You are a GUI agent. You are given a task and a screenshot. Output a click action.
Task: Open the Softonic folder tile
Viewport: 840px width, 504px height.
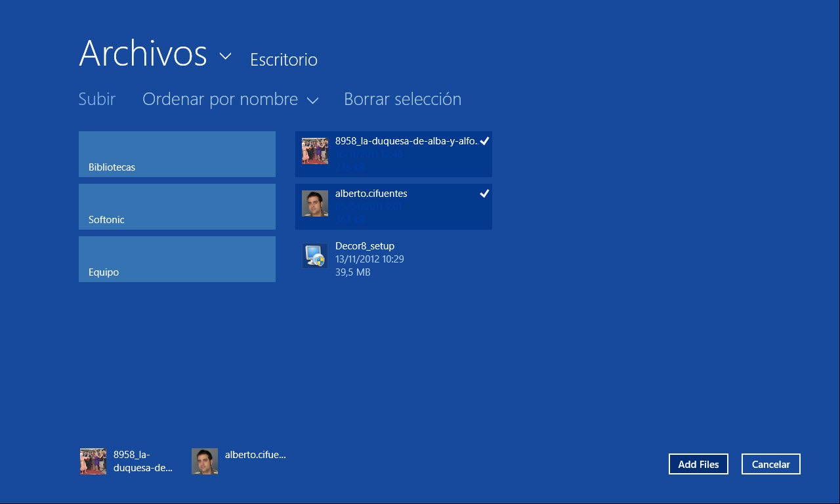(x=177, y=207)
